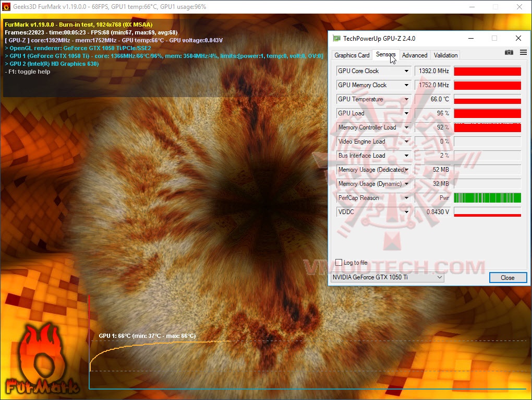Click the 52 MB dedicated memory value
The height and width of the screenshot is (400, 532).
433,169
